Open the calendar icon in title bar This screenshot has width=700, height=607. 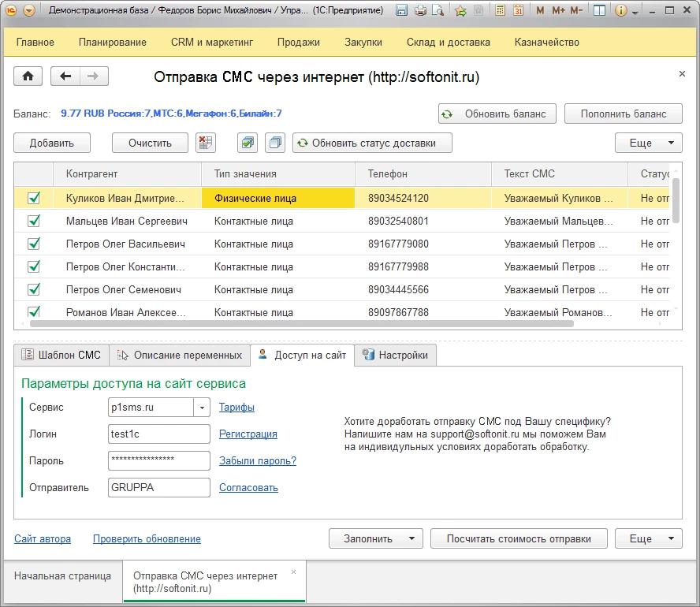click(x=519, y=11)
